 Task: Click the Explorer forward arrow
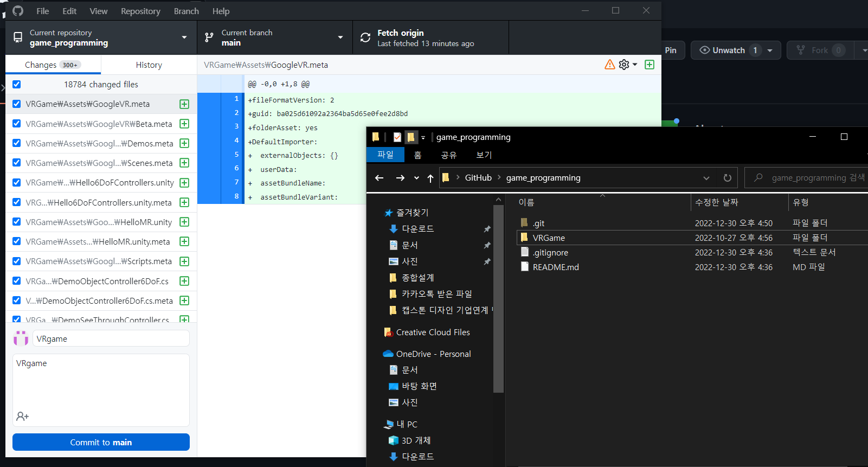pos(400,178)
